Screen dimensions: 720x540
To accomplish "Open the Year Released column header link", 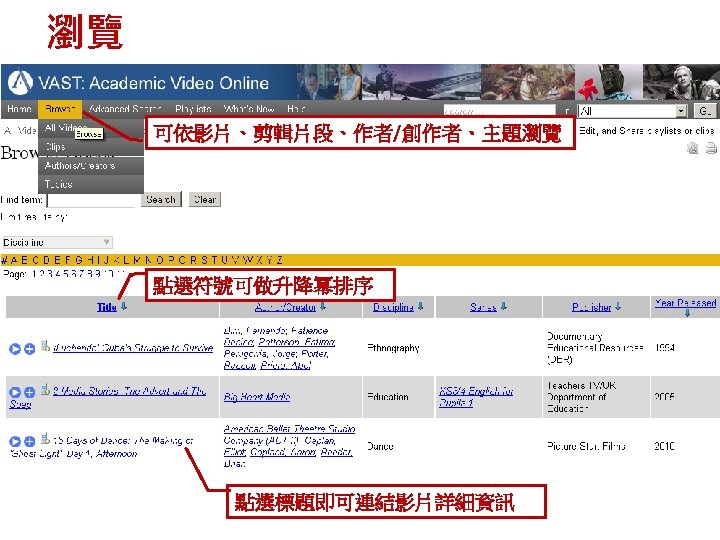I will click(x=686, y=303).
